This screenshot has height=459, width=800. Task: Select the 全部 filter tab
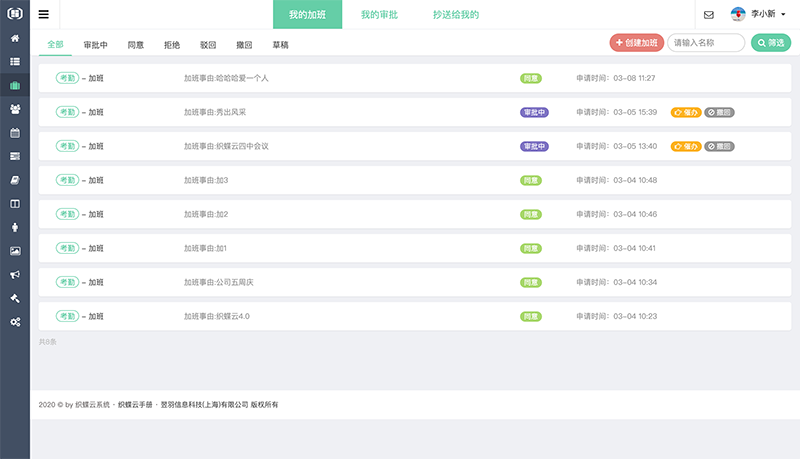click(55, 45)
